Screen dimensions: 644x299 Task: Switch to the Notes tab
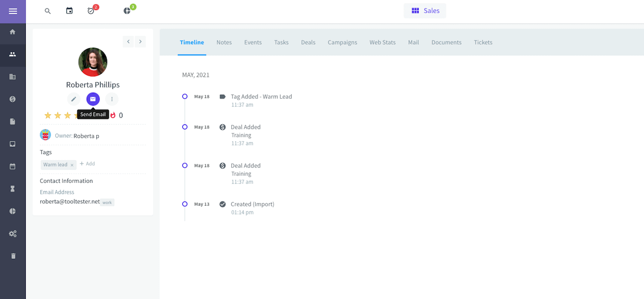click(224, 42)
